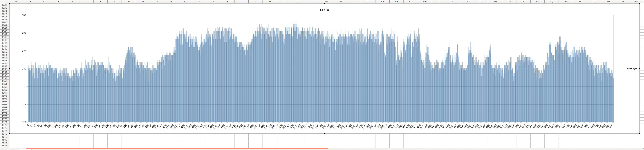
Task: Select row header 4880
Action: [x=4, y=140]
